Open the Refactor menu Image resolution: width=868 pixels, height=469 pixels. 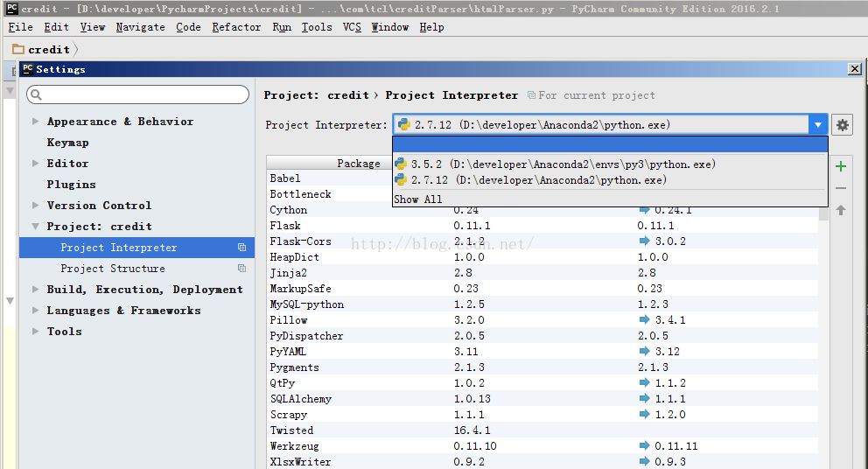(x=236, y=27)
